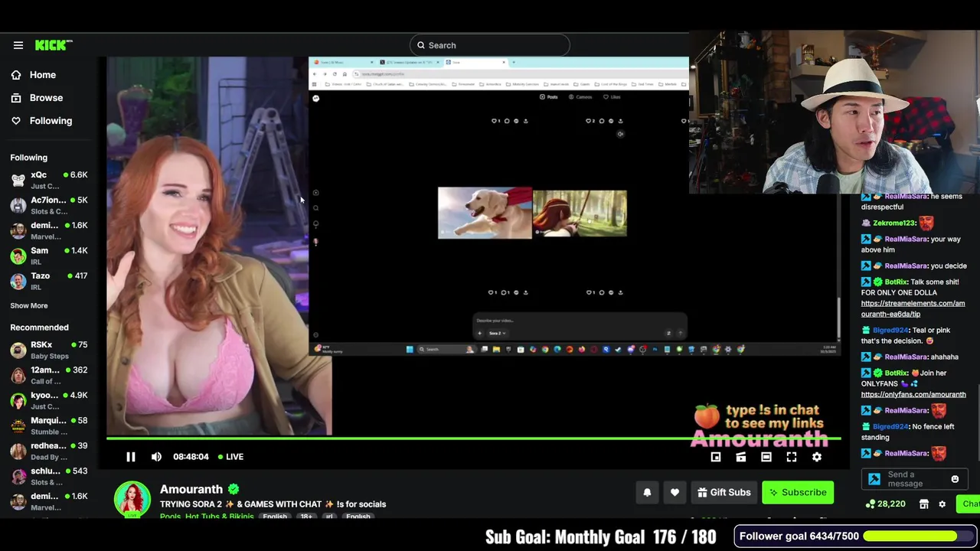Open the chat shop icon
Screen dimensions: 980x551
(924, 504)
